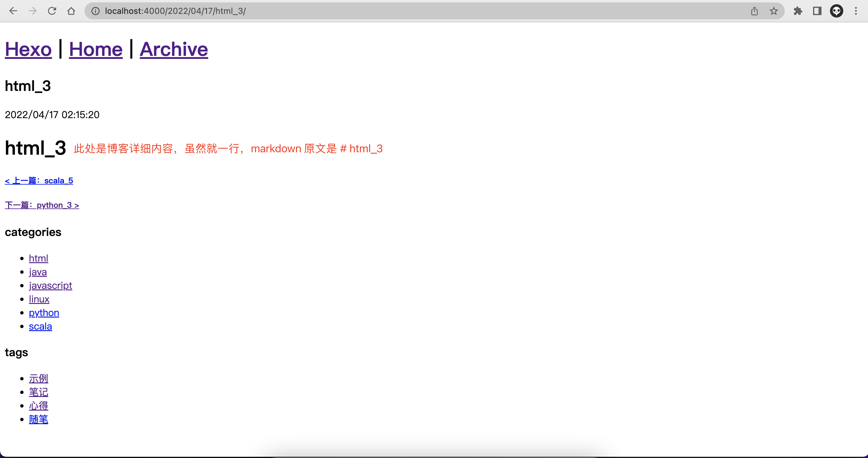Click the extensions puzzle icon
The height and width of the screenshot is (458, 868).
coord(798,11)
